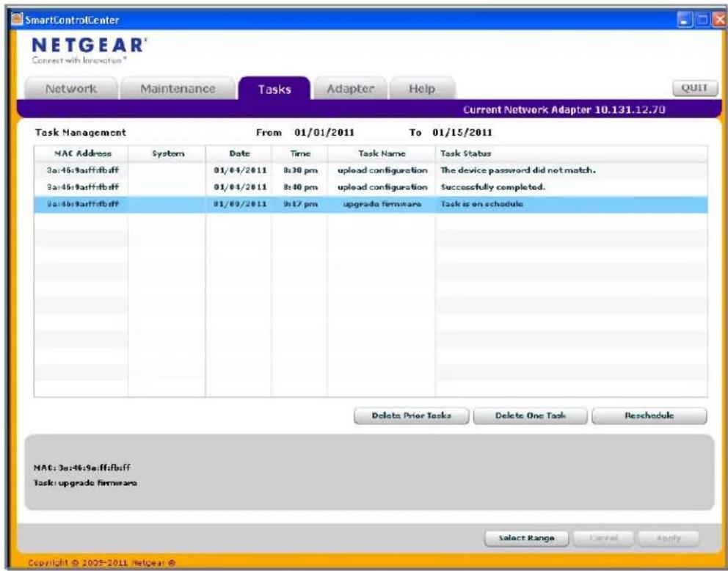Click the SmartControlCenter title bar icon
The width and height of the screenshot is (728, 571).
click(17, 20)
